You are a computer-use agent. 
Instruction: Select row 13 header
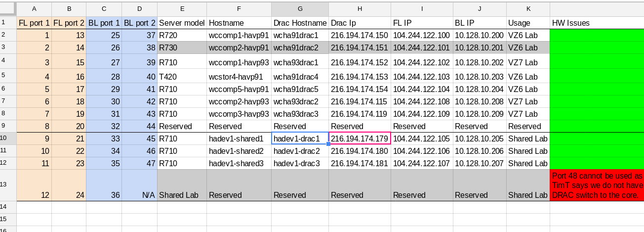click(8, 185)
